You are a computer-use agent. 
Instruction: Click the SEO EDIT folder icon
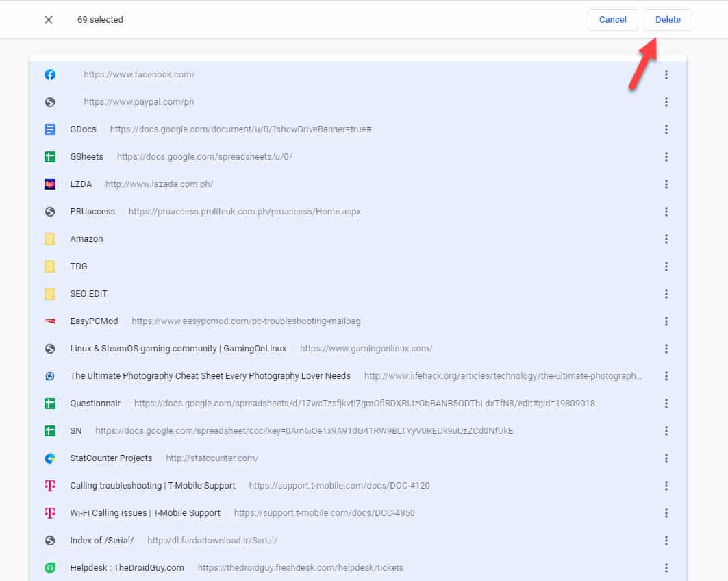(x=50, y=294)
